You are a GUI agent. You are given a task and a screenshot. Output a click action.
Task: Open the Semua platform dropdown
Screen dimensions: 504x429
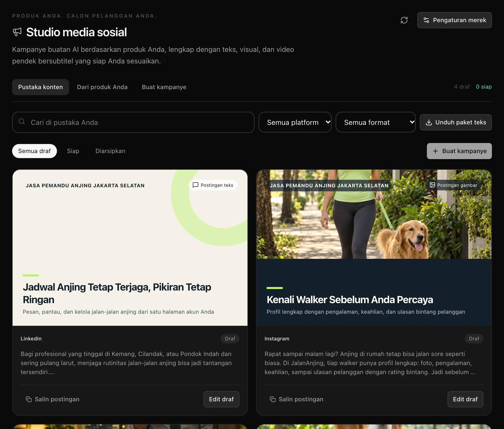295,122
